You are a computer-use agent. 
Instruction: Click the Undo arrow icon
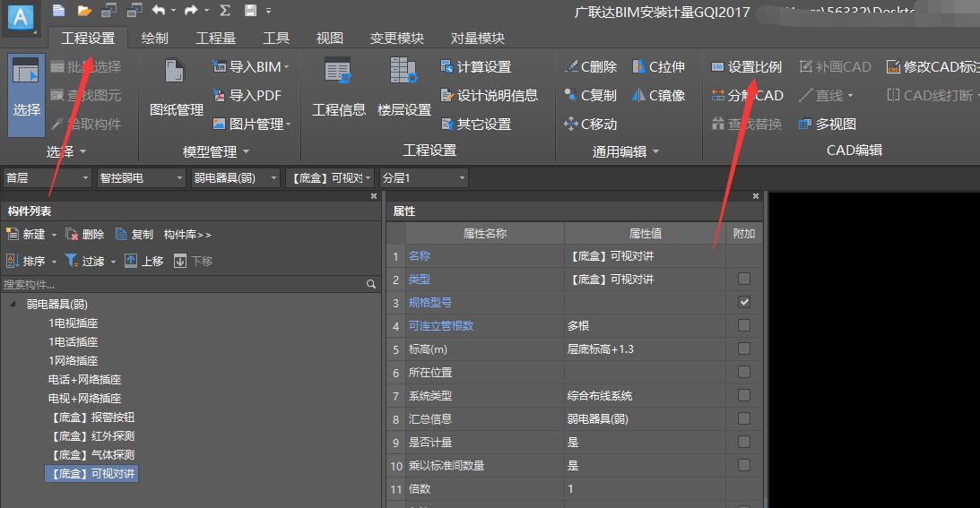pos(159,10)
